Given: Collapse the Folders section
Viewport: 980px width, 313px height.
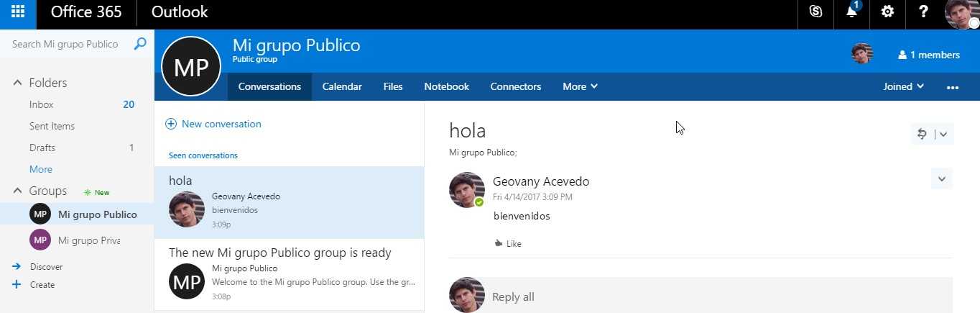Looking at the screenshot, I should coord(17,83).
